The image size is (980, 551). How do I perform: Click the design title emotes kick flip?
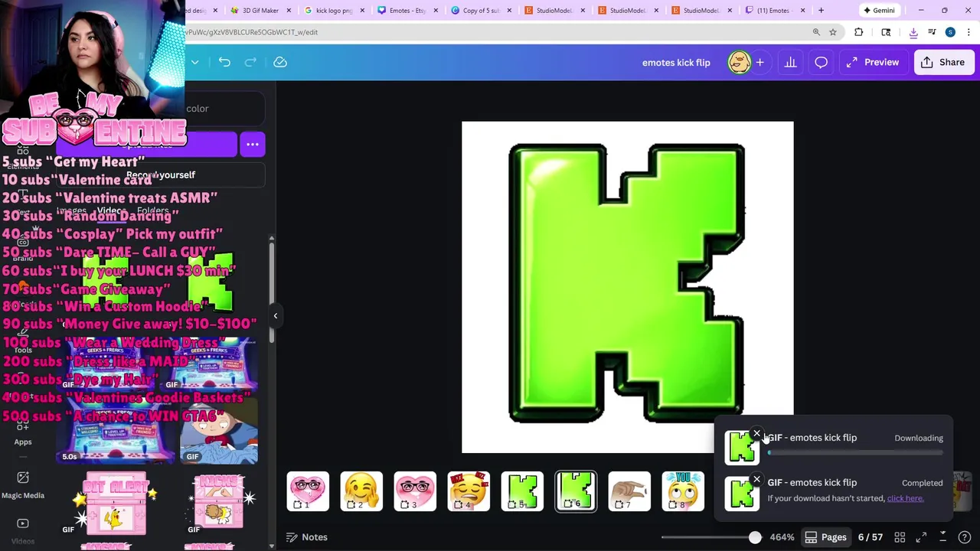(x=676, y=63)
